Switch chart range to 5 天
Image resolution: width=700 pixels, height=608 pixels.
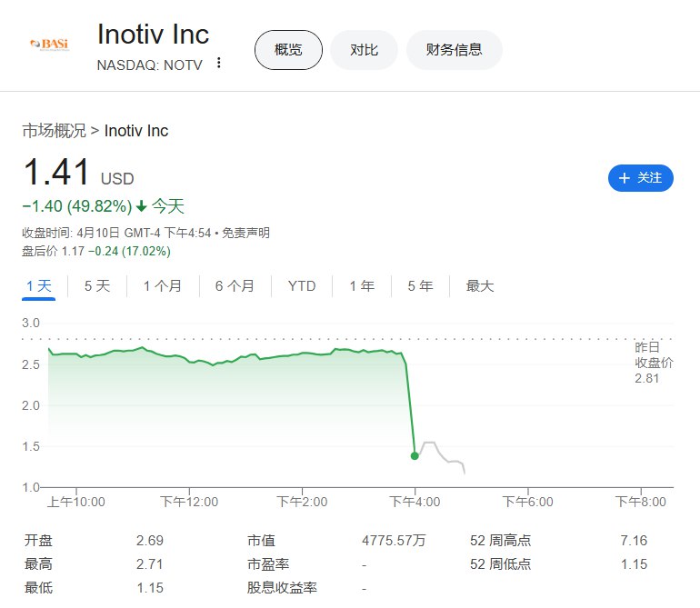click(97, 286)
